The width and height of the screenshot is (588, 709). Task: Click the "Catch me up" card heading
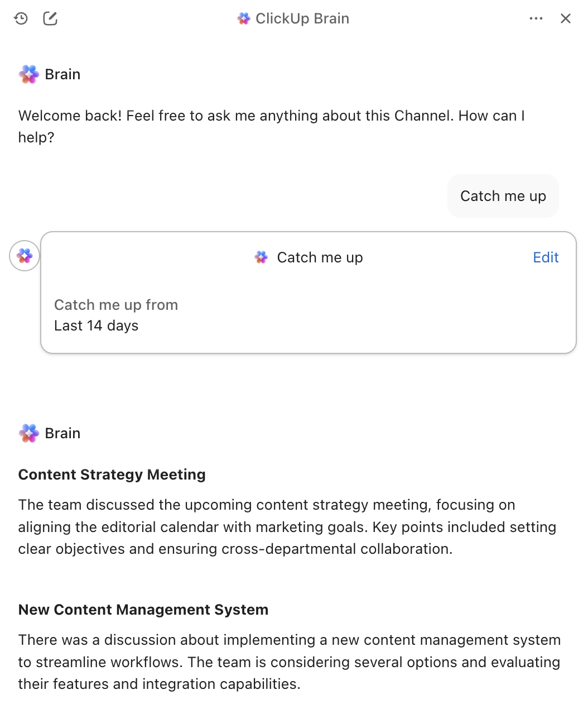(x=320, y=257)
